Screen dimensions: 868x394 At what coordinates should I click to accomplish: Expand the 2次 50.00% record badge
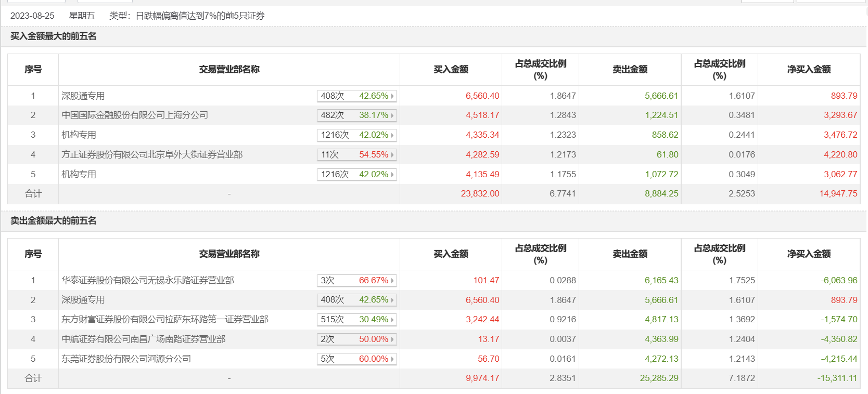357,339
